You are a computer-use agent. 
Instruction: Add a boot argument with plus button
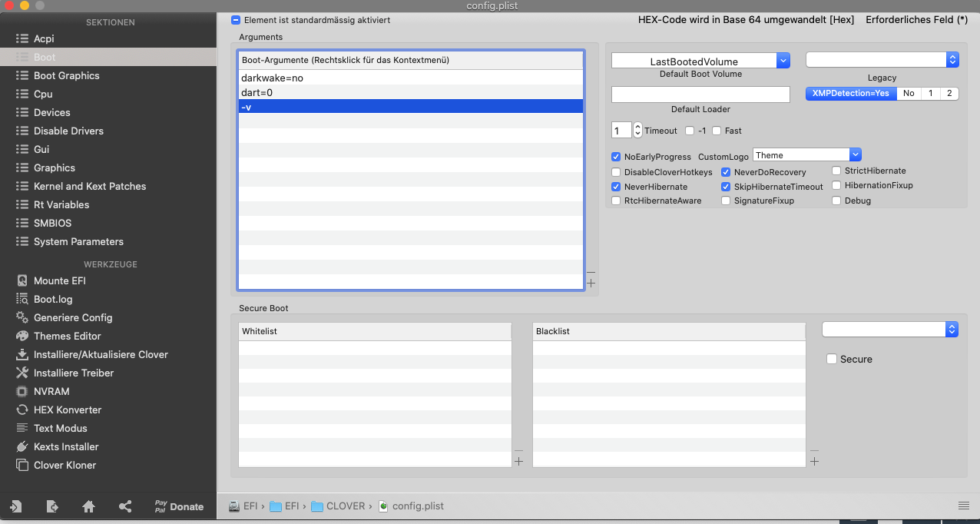(591, 284)
